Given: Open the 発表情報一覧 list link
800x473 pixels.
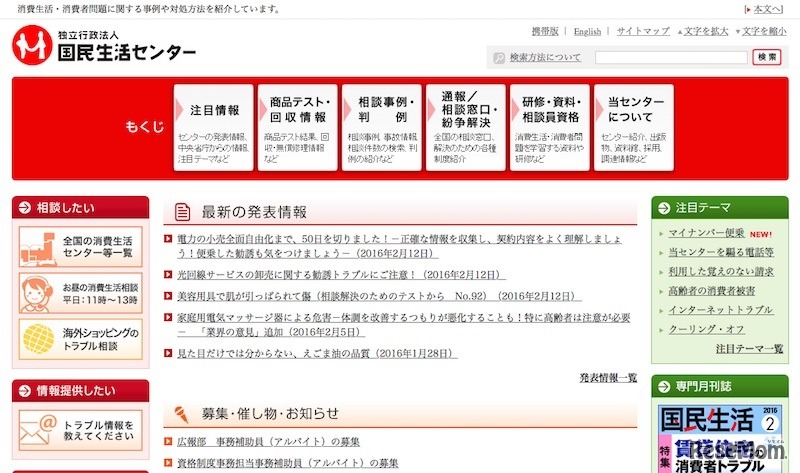Looking at the screenshot, I should (x=608, y=378).
